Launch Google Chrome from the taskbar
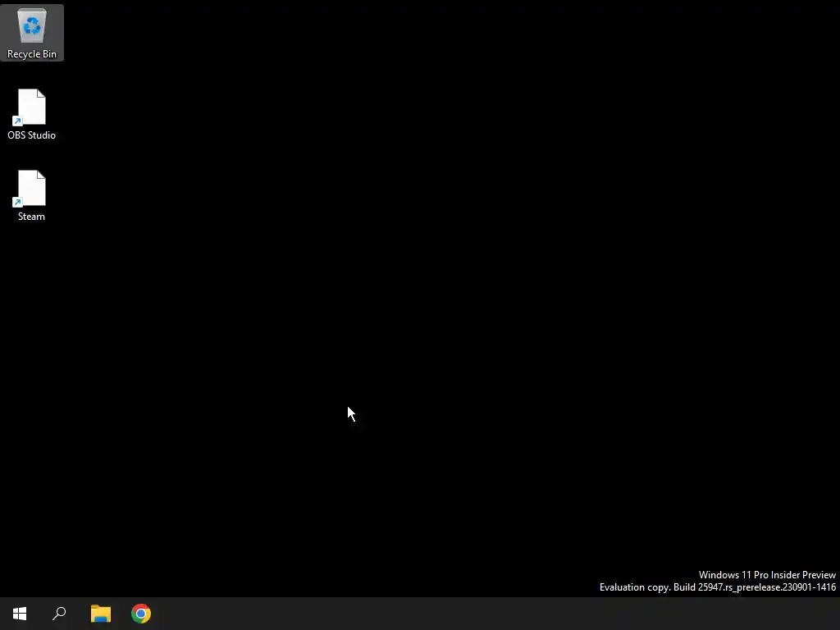The image size is (840, 630). click(x=141, y=614)
